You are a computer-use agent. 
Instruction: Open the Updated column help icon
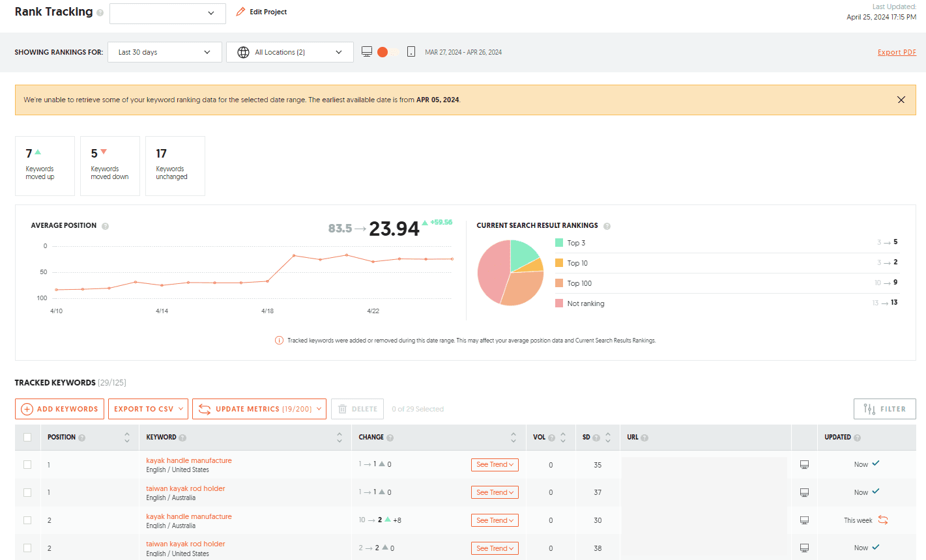click(858, 438)
